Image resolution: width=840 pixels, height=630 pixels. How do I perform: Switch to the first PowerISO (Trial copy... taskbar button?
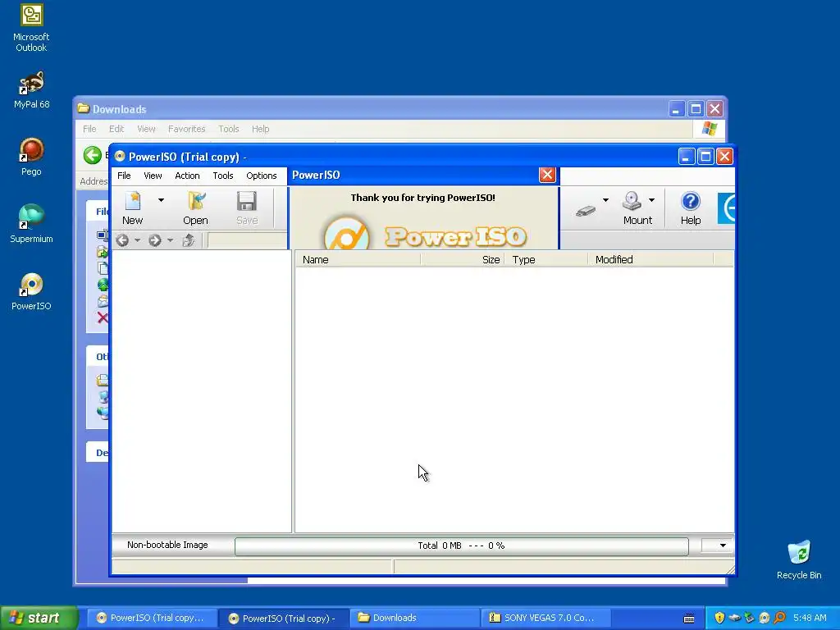pyautogui.click(x=151, y=618)
